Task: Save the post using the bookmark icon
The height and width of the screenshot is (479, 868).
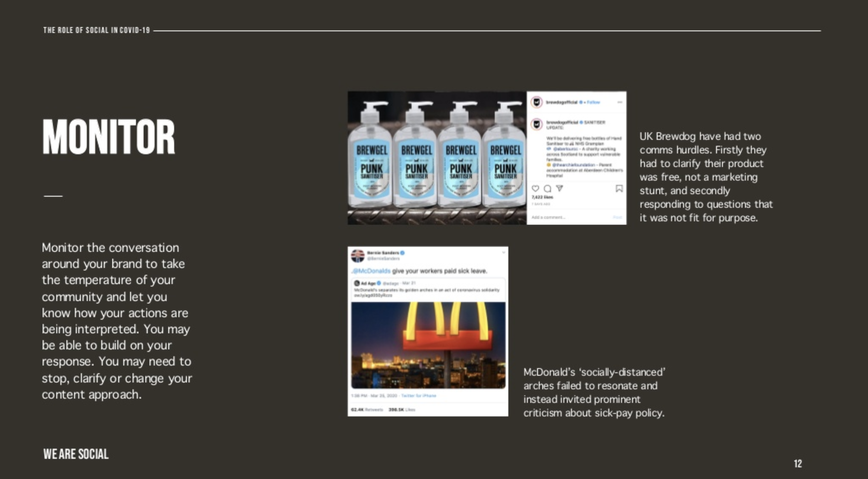Action: (619, 189)
